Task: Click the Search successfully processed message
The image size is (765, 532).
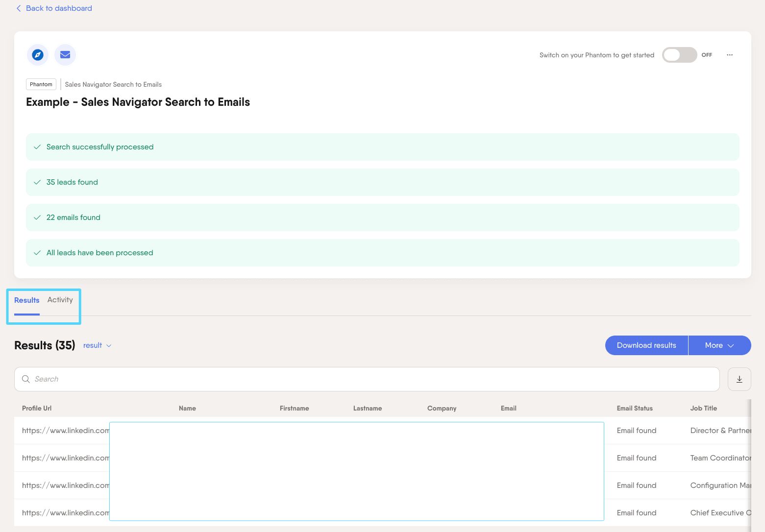Action: (x=382, y=147)
